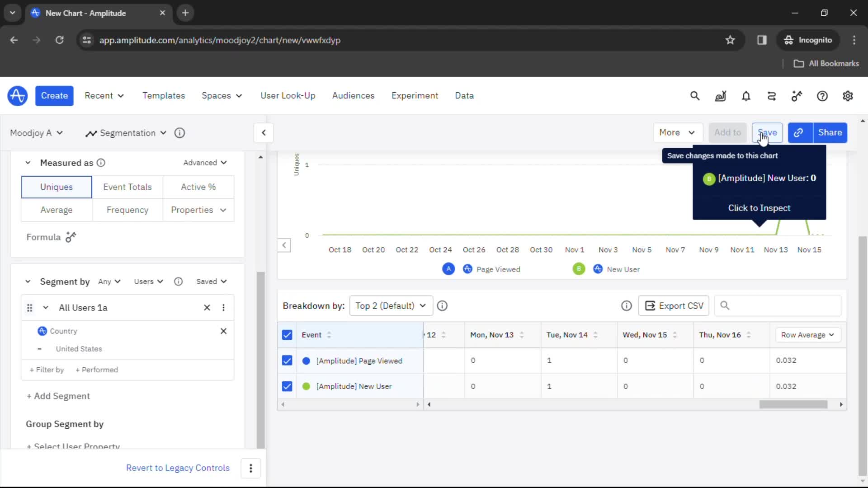Click legend badge A for Page Viewed
The image size is (868, 488).
(x=448, y=269)
